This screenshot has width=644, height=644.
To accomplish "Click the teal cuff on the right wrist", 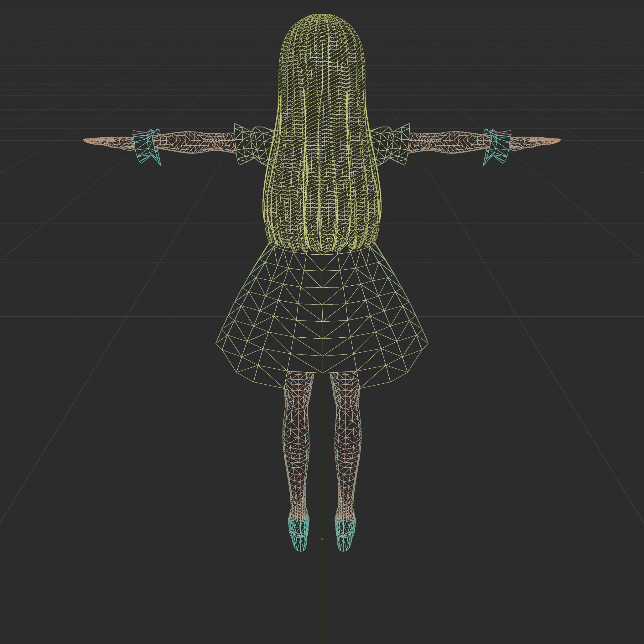I will click(497, 147).
